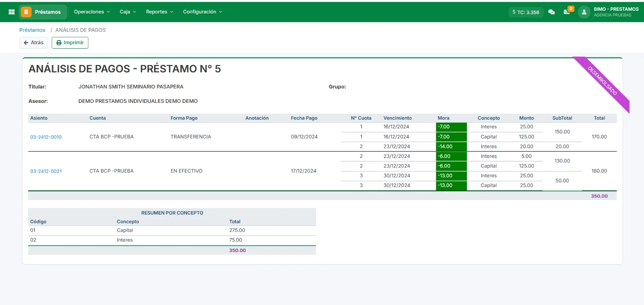Click the Capital total 275.00 in the summary

click(237, 231)
